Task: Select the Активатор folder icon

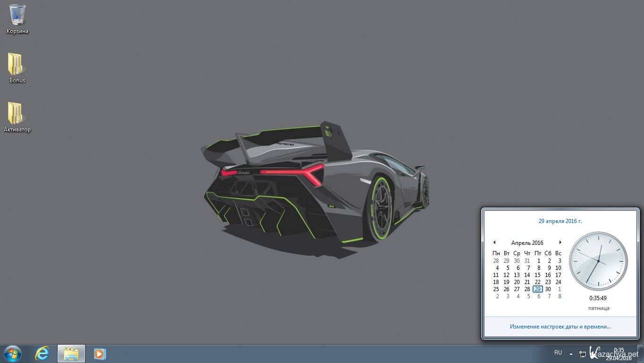Action: point(17,114)
